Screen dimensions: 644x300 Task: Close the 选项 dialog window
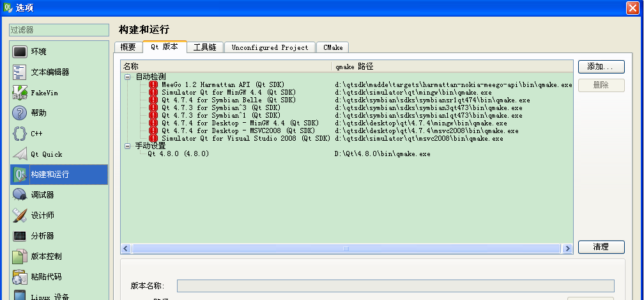632,8
